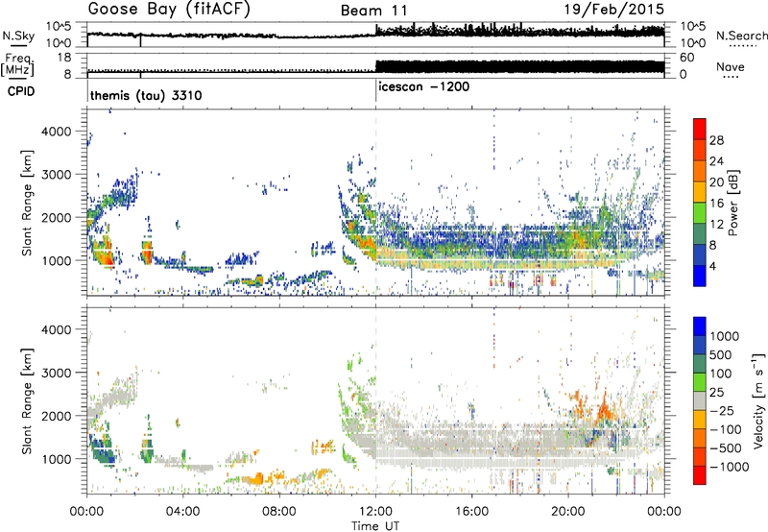Viewport: 768px width, 532px height.
Task: Click the 'icescan -1200' CPID text
Action: coord(424,87)
